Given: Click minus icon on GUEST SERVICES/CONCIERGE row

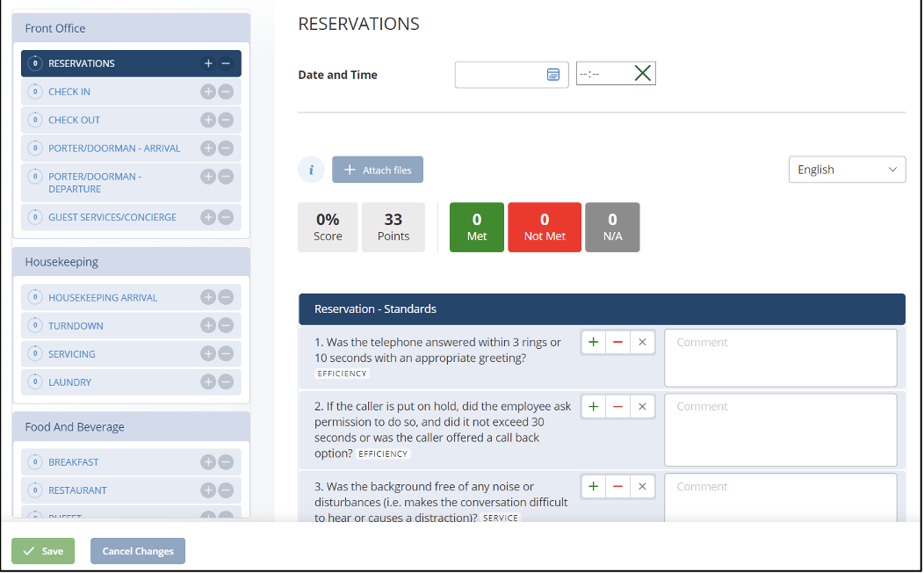Looking at the screenshot, I should pos(226,217).
